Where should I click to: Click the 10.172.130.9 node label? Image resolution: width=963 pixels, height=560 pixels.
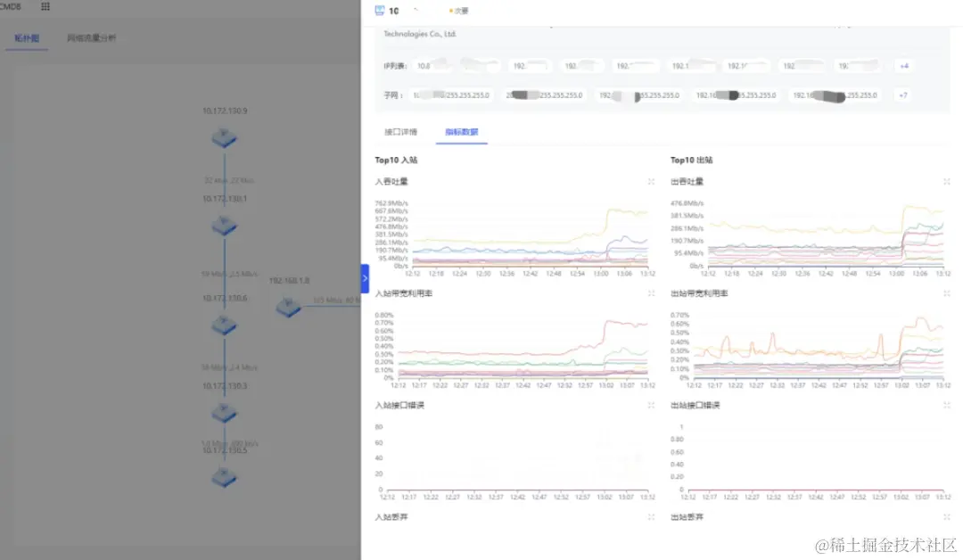[225, 111]
